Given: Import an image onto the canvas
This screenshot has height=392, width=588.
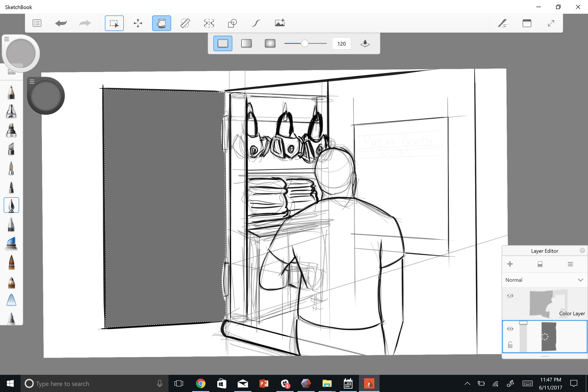Looking at the screenshot, I should coord(280,23).
